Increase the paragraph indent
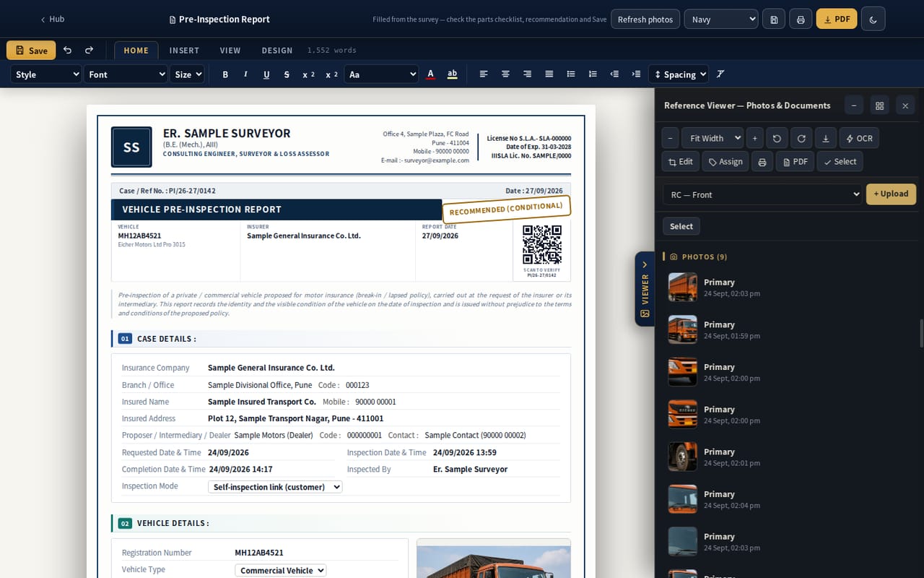 point(636,74)
